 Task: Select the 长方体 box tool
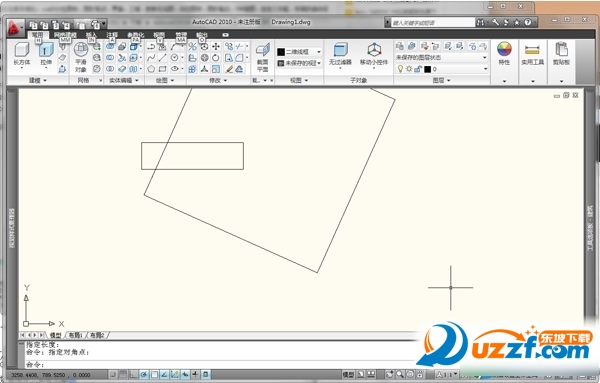coord(21,54)
